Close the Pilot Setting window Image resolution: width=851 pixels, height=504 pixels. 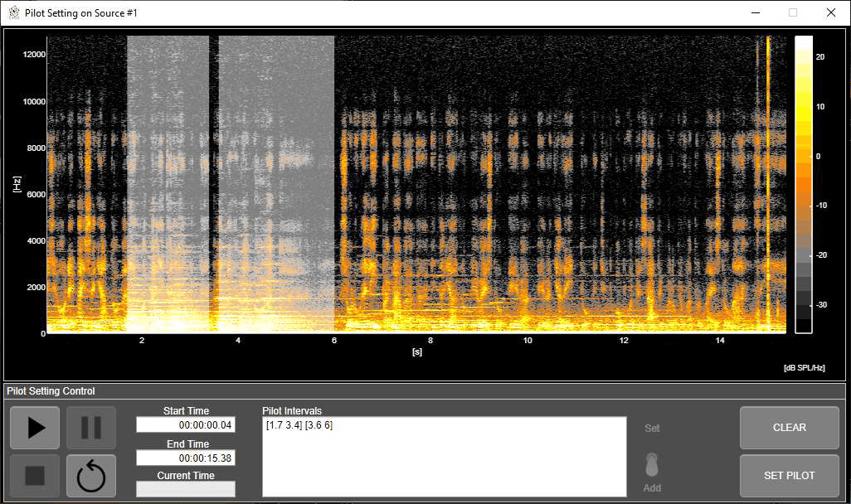[x=831, y=12]
